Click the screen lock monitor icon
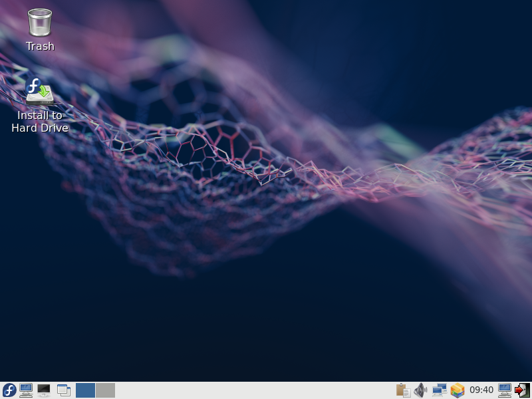The width and height of the screenshot is (532, 399). click(505, 390)
